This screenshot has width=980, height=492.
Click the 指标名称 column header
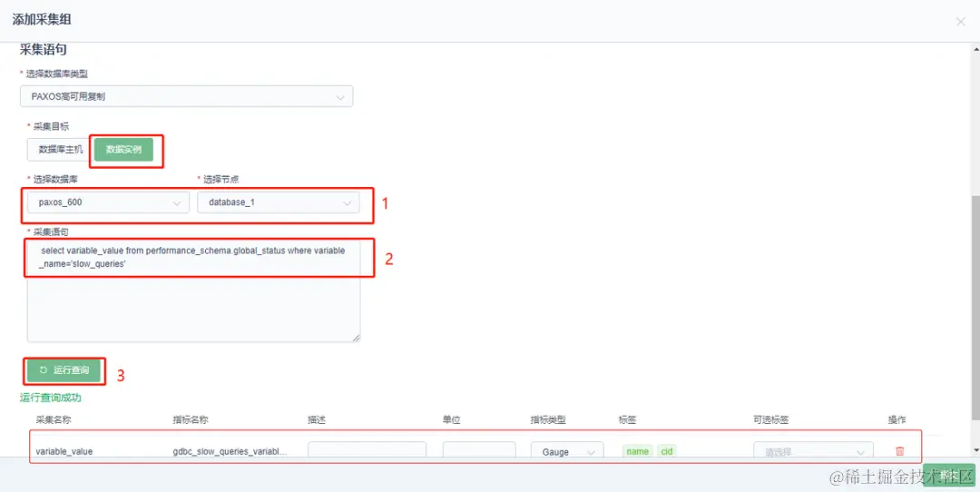pyautogui.click(x=191, y=420)
